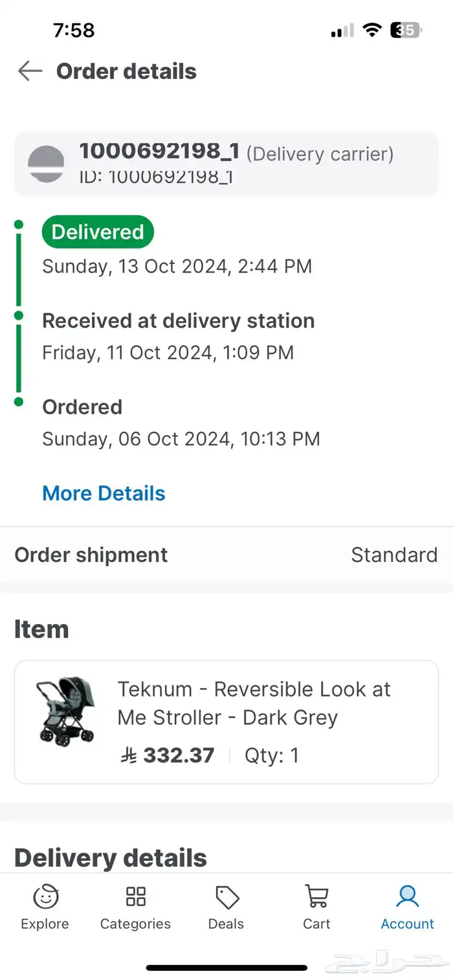Viewport: 453px width, 980px height.
Task: Open the shopping Cart icon
Action: tap(316, 897)
